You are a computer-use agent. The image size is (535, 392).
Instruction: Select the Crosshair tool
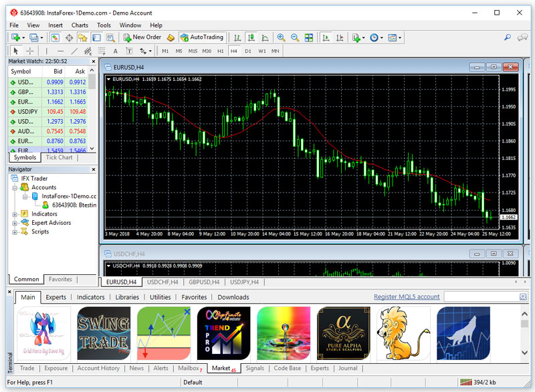(29, 50)
